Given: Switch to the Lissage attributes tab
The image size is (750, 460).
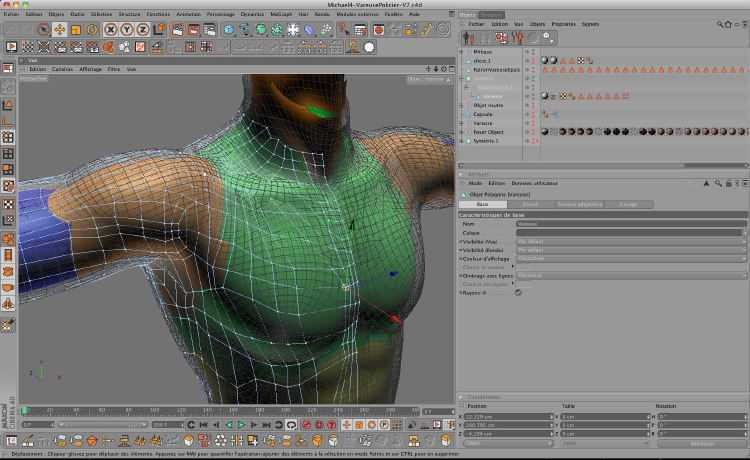Looking at the screenshot, I should 628,204.
